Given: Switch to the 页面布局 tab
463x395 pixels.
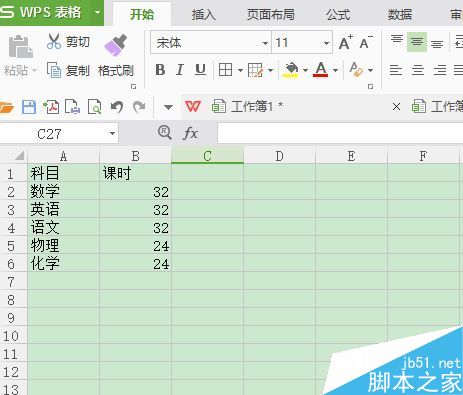Looking at the screenshot, I should 271,15.
